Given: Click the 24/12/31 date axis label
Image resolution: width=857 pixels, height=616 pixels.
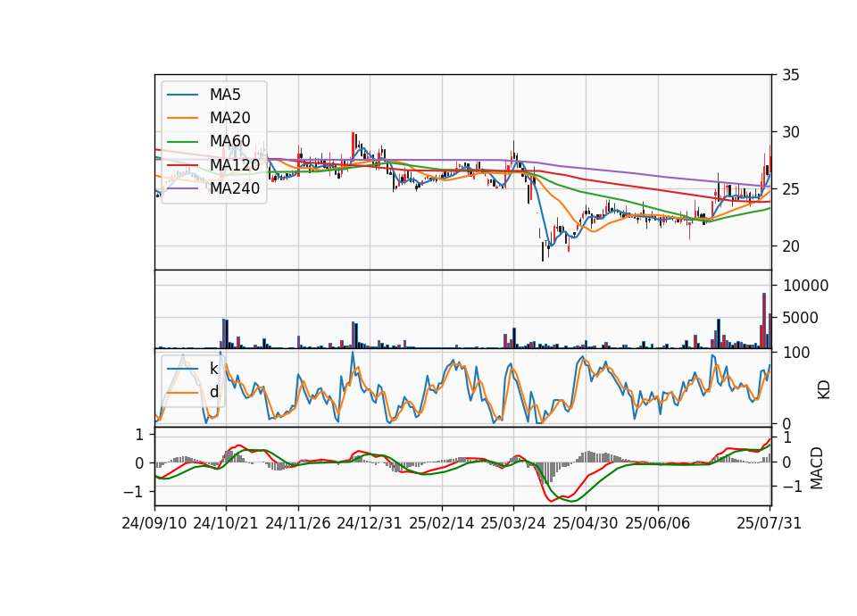Looking at the screenshot, I should click(x=370, y=523).
